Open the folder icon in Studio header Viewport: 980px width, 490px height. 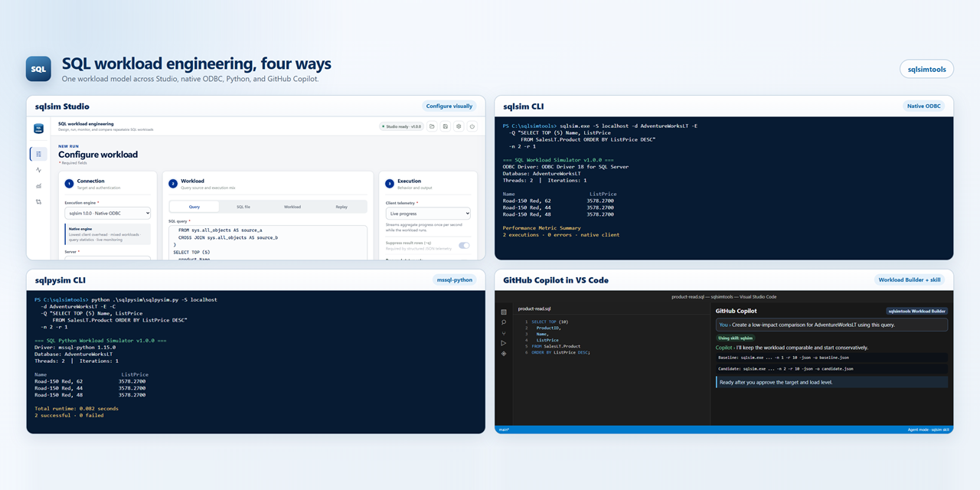(432, 126)
